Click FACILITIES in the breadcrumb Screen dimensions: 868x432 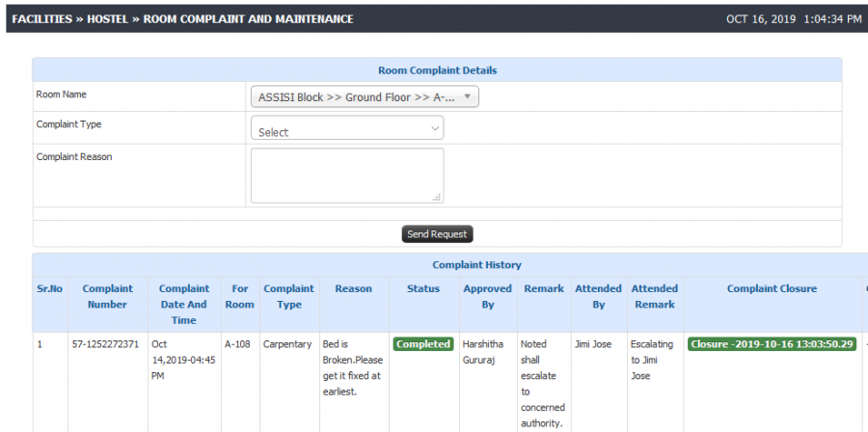(42, 19)
